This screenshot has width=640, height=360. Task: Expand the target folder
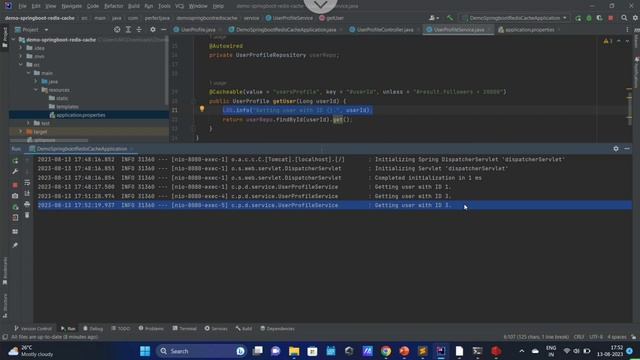[21, 131]
